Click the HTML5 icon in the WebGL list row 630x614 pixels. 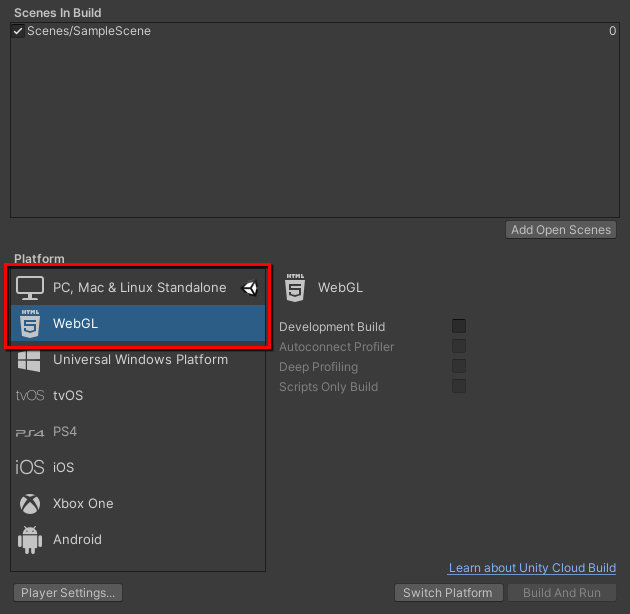point(30,323)
